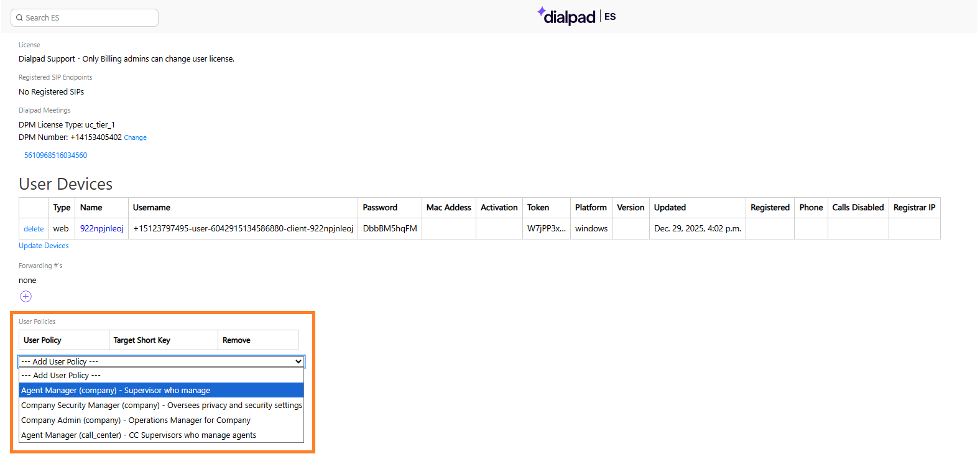Select the blank Add User Policy option
The width and height of the screenshot is (980, 464).
tap(161, 376)
